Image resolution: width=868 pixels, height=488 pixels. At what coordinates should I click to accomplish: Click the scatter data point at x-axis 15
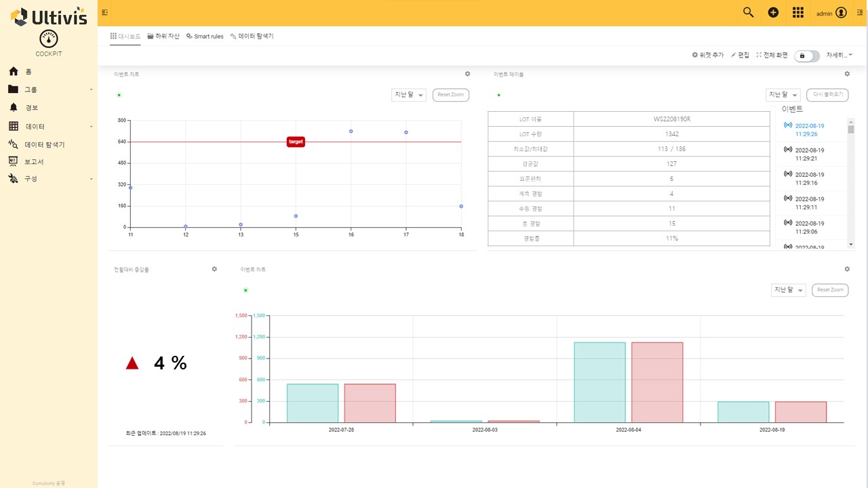(296, 216)
